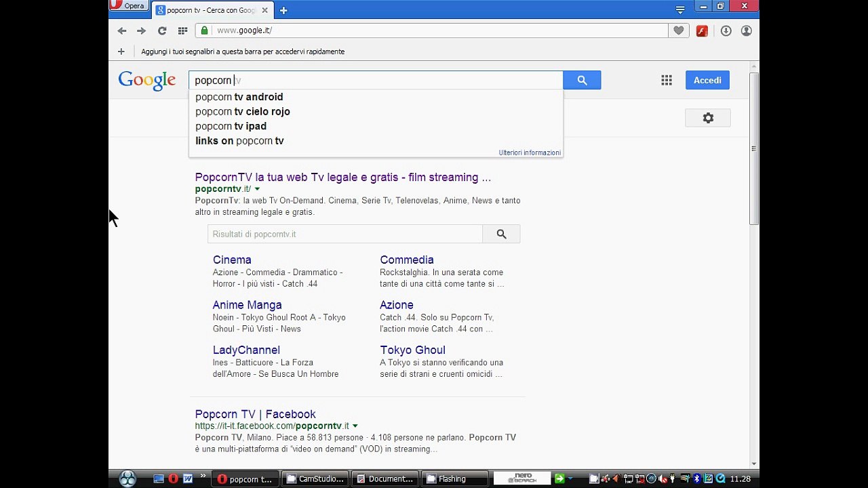
Task: Click the 'Risultati di popcorntv.it' search field
Action: [x=345, y=234]
